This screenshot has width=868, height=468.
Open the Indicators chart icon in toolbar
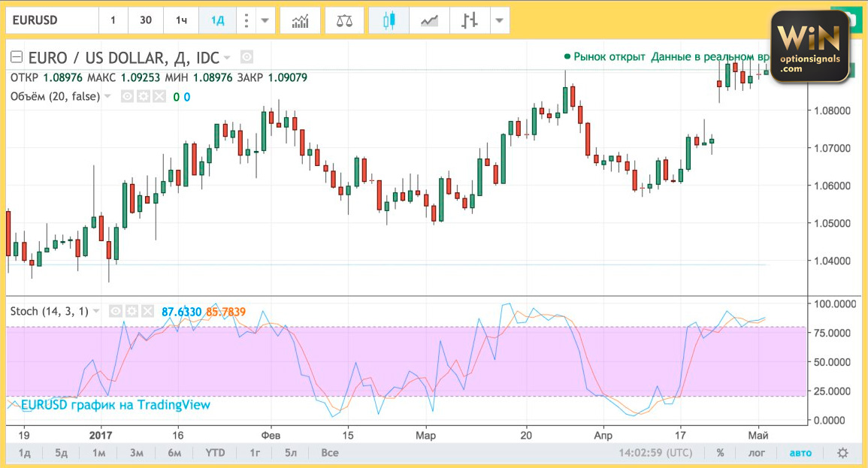[300, 20]
